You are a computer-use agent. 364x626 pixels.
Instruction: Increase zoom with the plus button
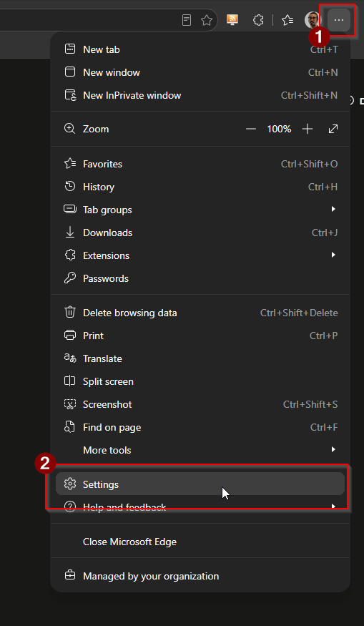(308, 129)
